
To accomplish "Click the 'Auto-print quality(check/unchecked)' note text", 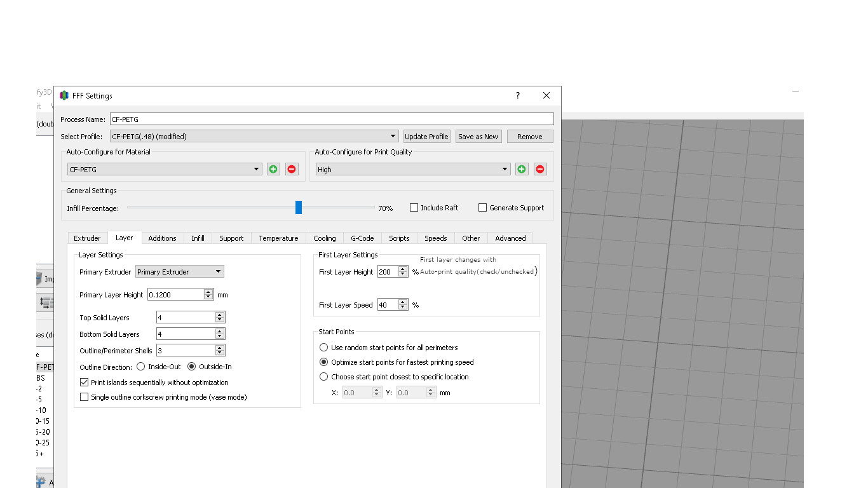I will [x=479, y=271].
